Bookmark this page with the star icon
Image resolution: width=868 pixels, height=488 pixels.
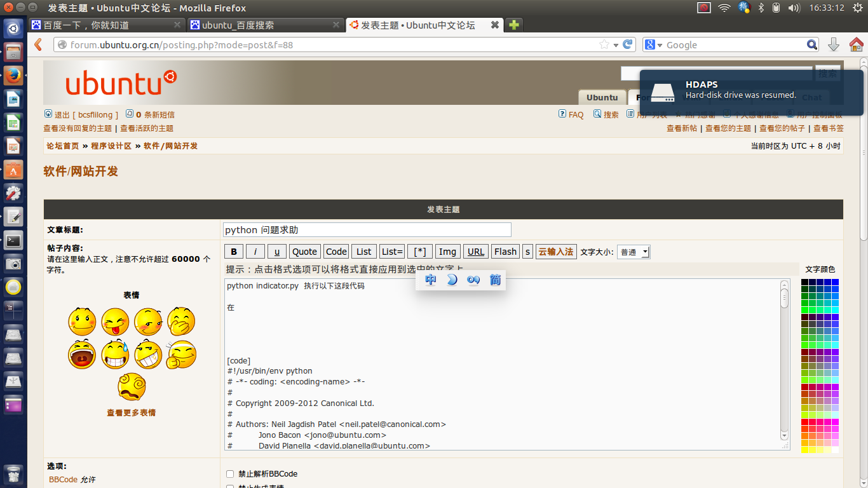604,44
